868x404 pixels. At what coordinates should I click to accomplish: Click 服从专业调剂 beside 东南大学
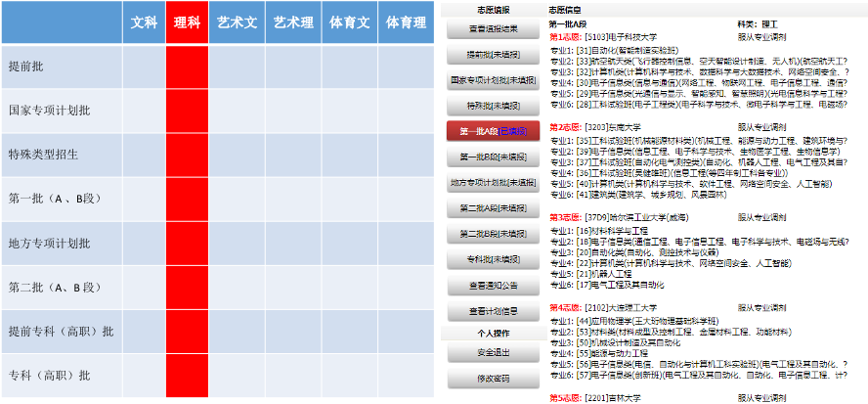point(761,127)
